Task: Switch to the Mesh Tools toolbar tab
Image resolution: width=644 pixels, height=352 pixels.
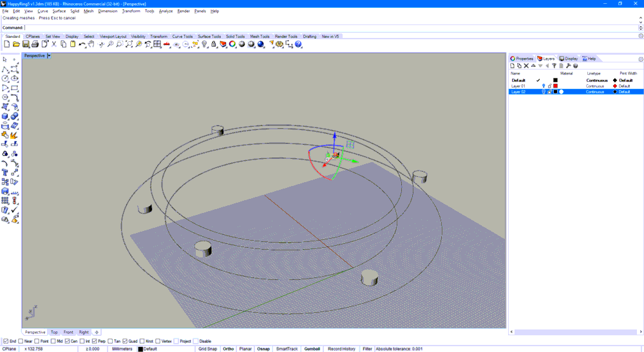Action: [260, 37]
